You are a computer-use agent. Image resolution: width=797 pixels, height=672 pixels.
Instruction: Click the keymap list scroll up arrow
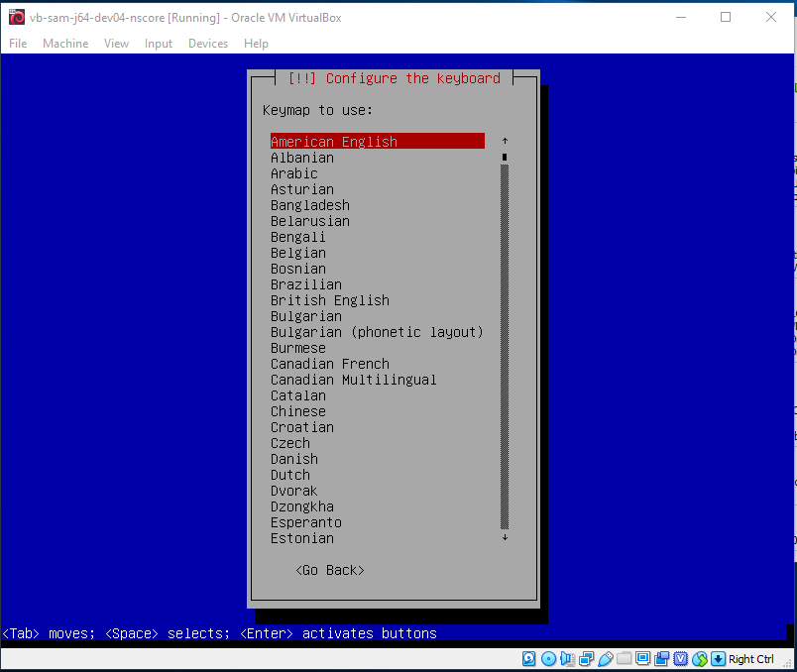505,141
